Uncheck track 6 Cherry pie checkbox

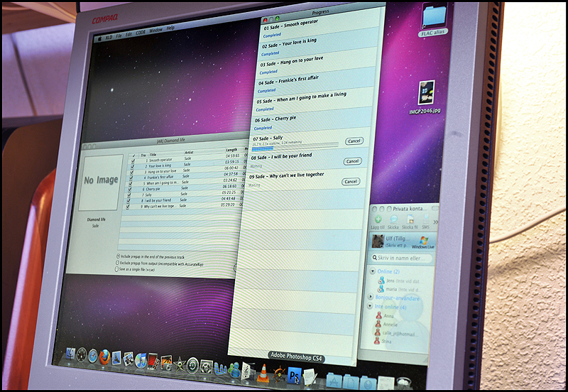(x=129, y=190)
